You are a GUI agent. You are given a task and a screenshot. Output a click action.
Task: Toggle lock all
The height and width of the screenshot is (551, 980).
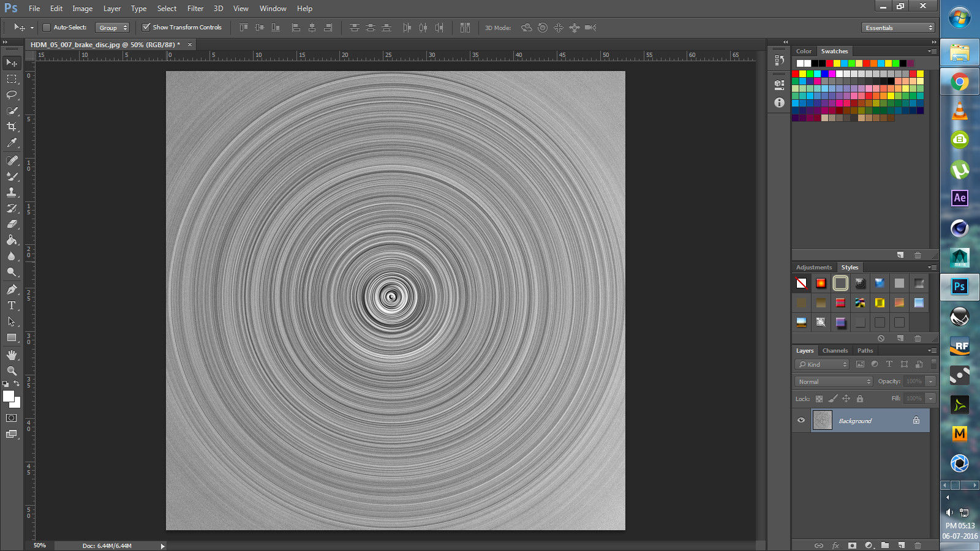860,399
